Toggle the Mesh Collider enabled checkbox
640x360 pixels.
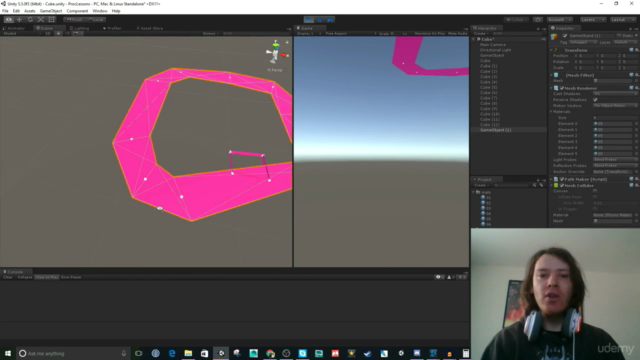click(x=562, y=185)
